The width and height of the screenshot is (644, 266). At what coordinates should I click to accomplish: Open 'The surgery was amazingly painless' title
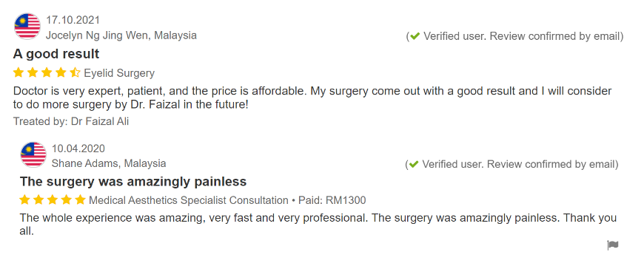pos(133,181)
